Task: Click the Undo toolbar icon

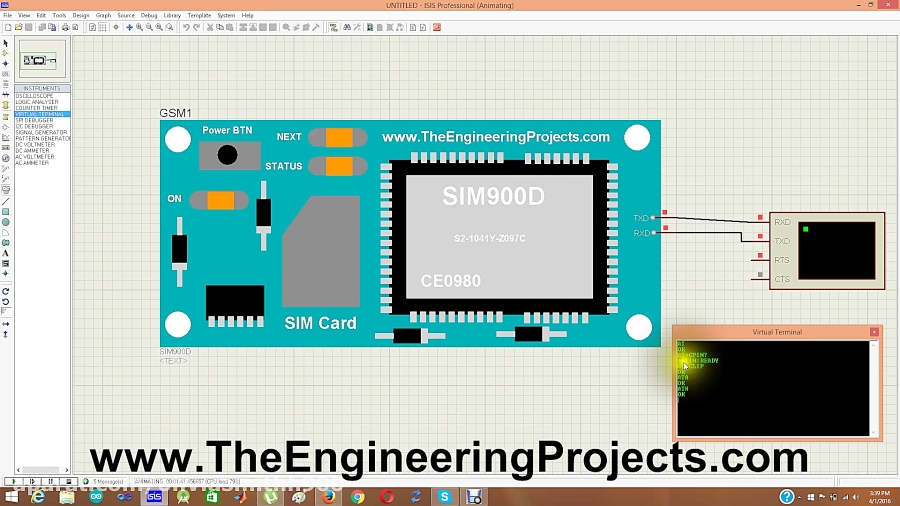Action: pos(186,27)
